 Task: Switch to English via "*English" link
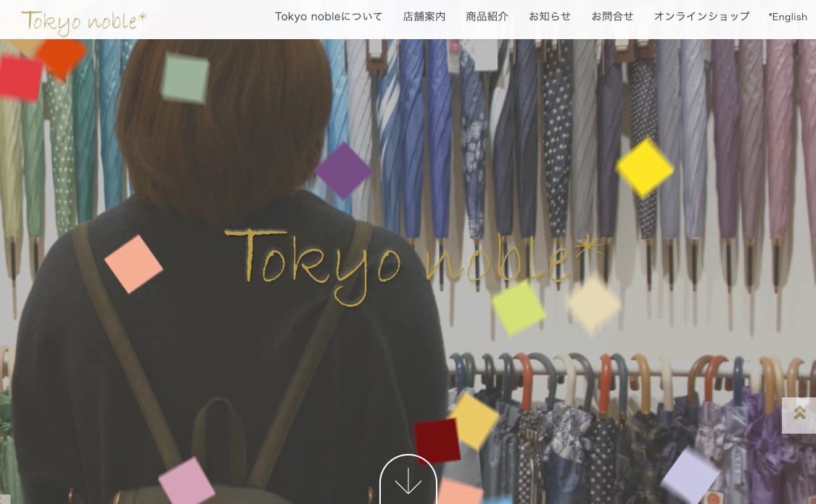tap(788, 16)
